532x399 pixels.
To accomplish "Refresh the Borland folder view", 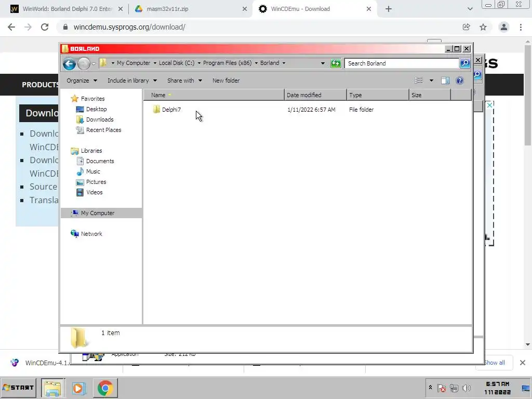I will click(336, 63).
